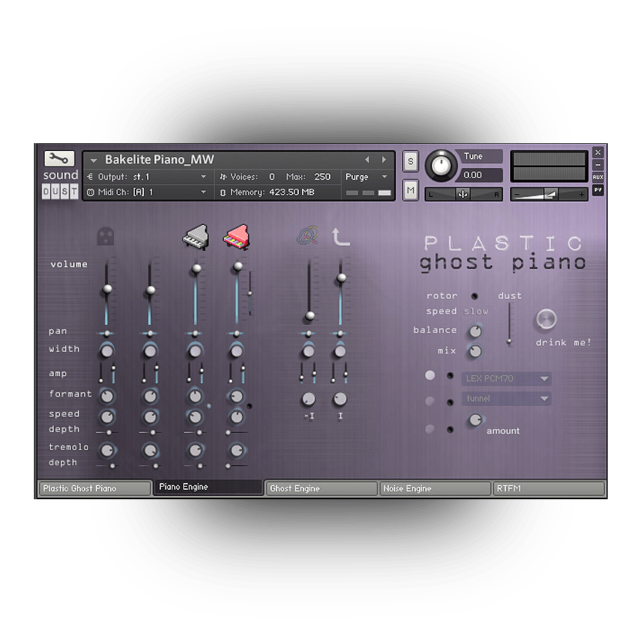Click the dust vertical slider
This screenshot has width=644, height=644.
tap(508, 324)
